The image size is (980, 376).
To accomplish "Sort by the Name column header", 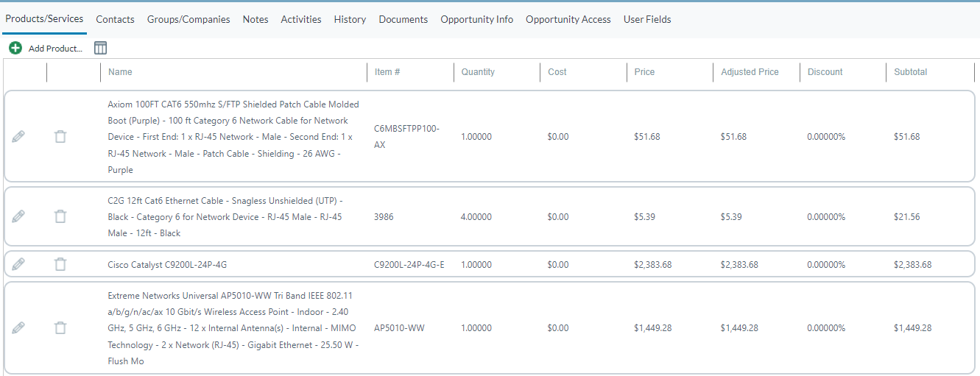I will (x=120, y=72).
